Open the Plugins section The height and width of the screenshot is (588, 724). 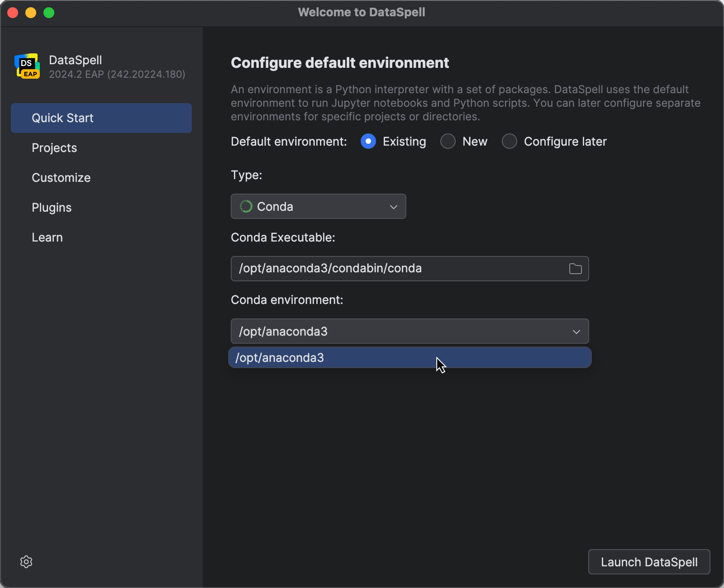(x=52, y=207)
